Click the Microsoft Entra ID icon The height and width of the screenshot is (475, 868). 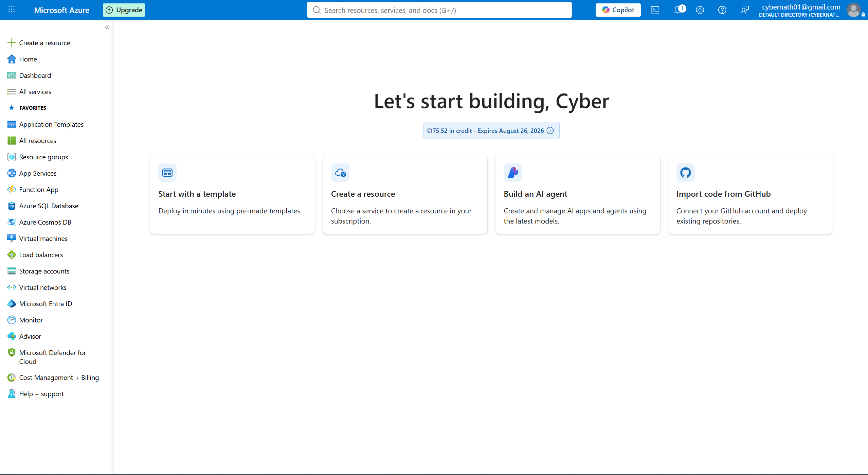click(x=12, y=304)
